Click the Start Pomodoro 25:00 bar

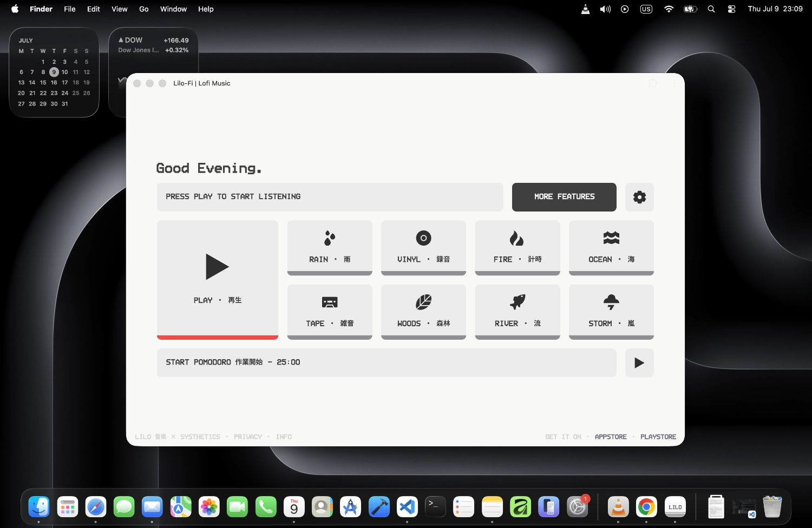387,362
